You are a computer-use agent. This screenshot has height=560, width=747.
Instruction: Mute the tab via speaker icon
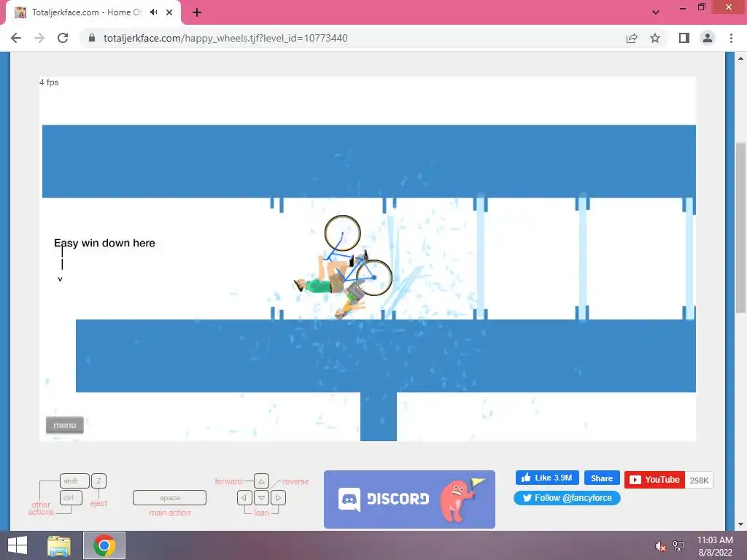pos(153,12)
